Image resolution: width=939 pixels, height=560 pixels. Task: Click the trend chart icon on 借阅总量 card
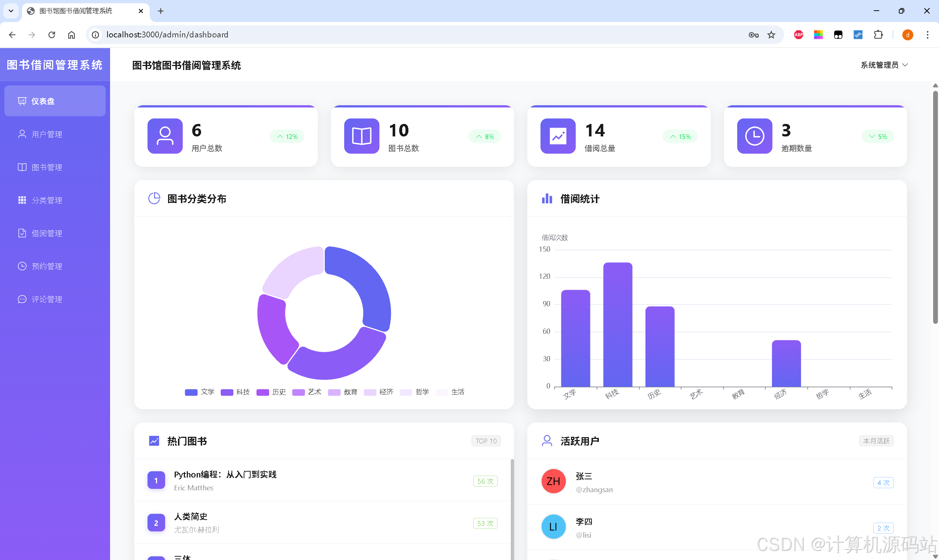558,136
